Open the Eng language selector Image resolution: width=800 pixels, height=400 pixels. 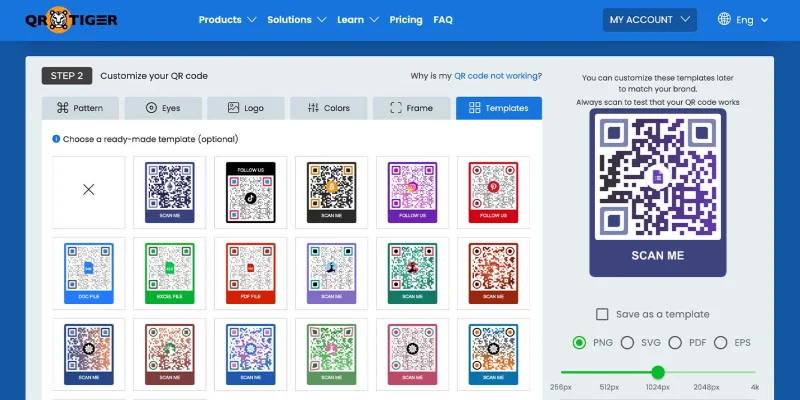[x=752, y=20]
